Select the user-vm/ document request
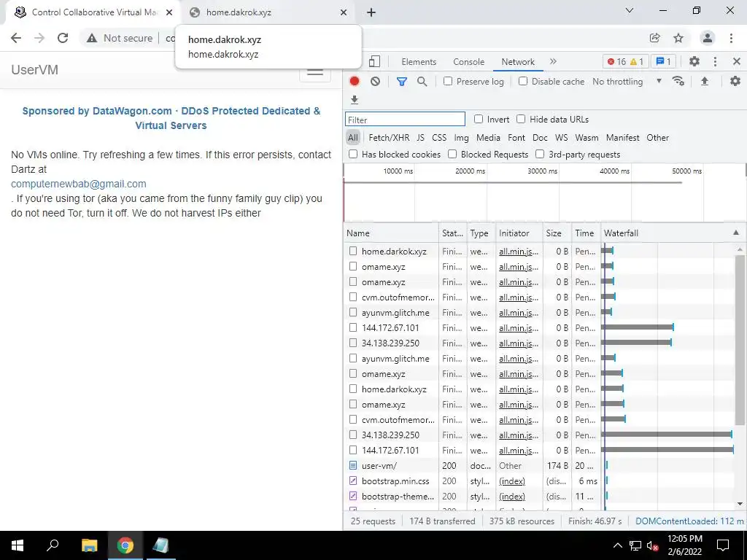747x560 pixels. pyautogui.click(x=379, y=466)
